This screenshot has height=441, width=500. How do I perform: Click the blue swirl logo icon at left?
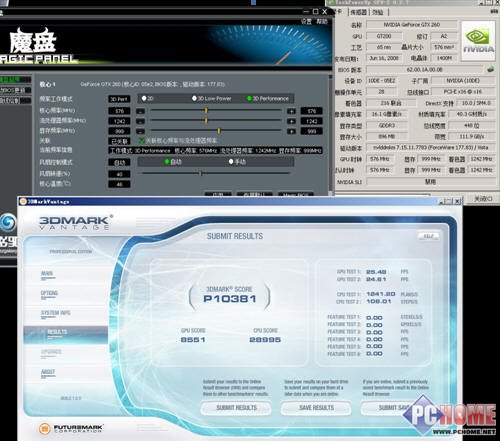pos(7,223)
